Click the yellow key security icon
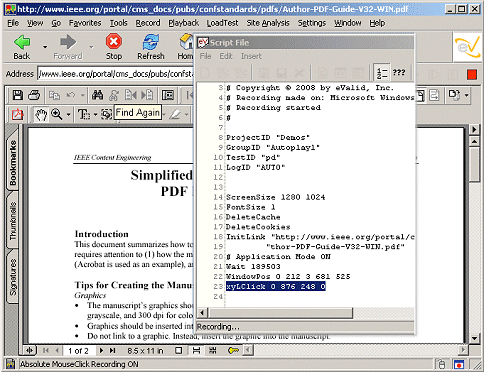Image resolution: width=484 pixels, height=372 pixels. click(233, 350)
